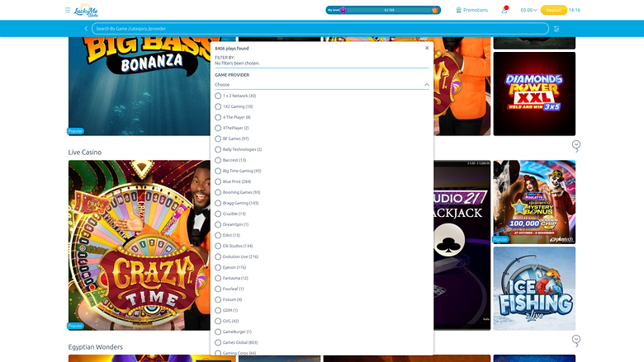Expand the Live Casino section arrow

click(576, 145)
